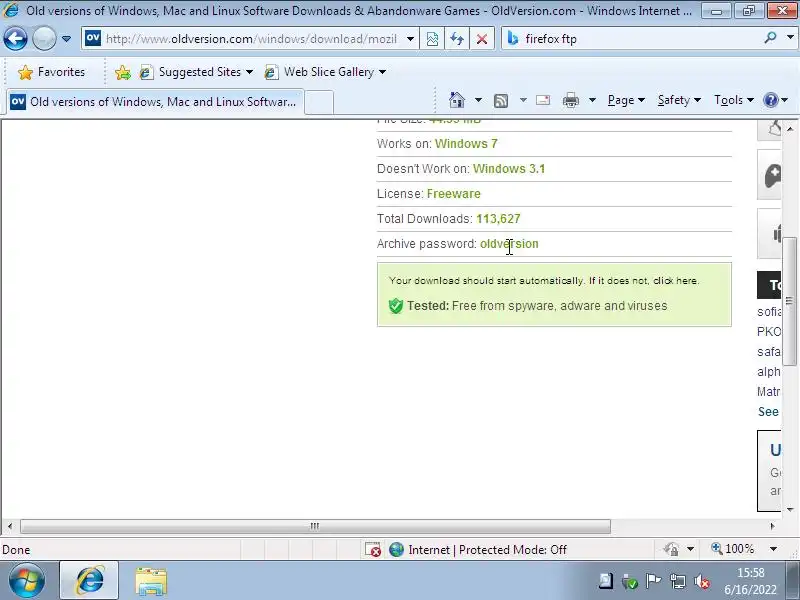This screenshot has width=800, height=600.
Task: Expand the zoom level dropdown arrow
Action: [x=773, y=549]
